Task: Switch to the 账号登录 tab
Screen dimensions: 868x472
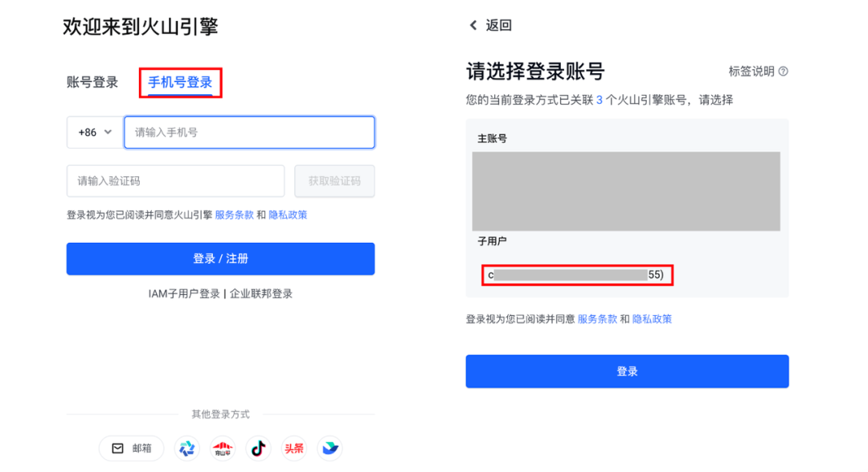Action: point(92,82)
